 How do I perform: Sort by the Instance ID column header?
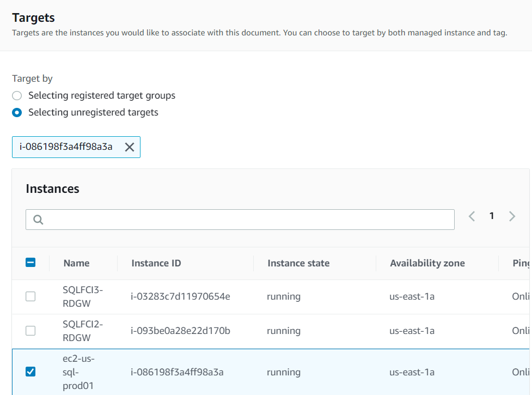[x=156, y=263]
